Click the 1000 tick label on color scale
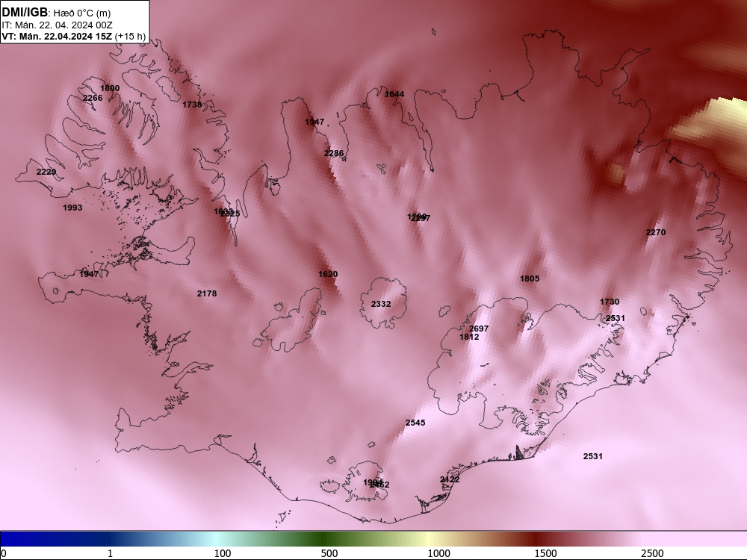This screenshot has width=747, height=560. click(x=438, y=553)
